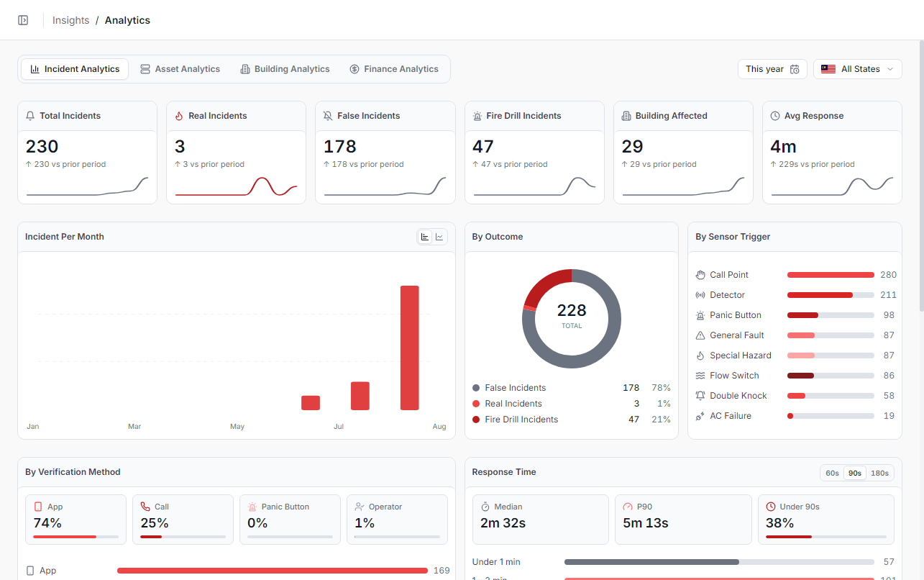Image resolution: width=924 pixels, height=580 pixels.
Task: Click the Detector progress bar
Action: coord(831,295)
